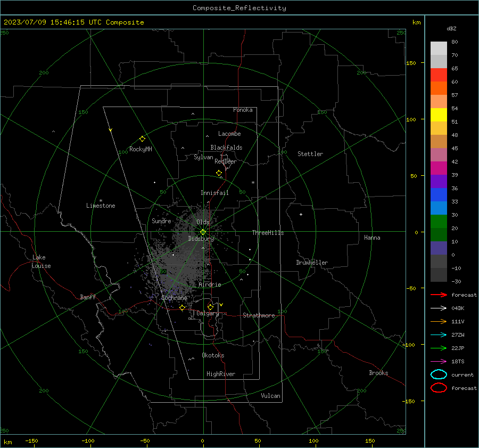
Task: Click the Vulcan city label
Action: tap(270, 396)
